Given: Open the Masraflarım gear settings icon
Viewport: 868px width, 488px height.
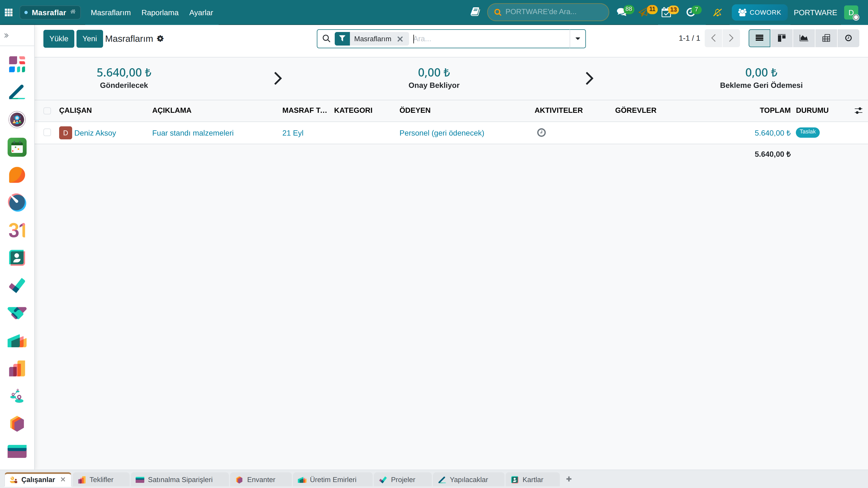Looking at the screenshot, I should coord(160,38).
